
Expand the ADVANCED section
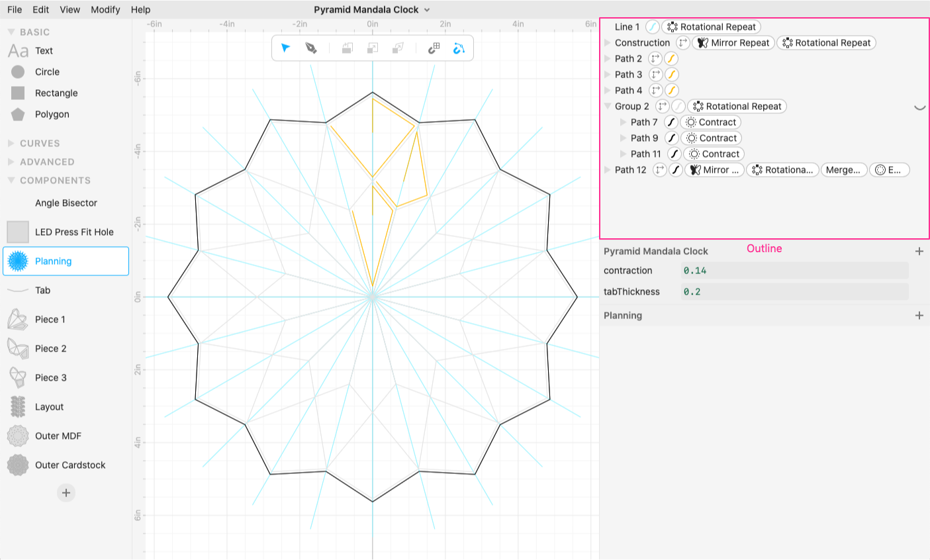coord(11,162)
